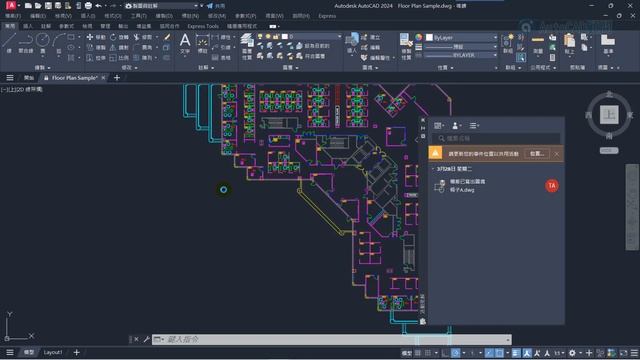Toggle lineweight display in status bar
The width and height of the screenshot is (640, 360).
point(516,353)
